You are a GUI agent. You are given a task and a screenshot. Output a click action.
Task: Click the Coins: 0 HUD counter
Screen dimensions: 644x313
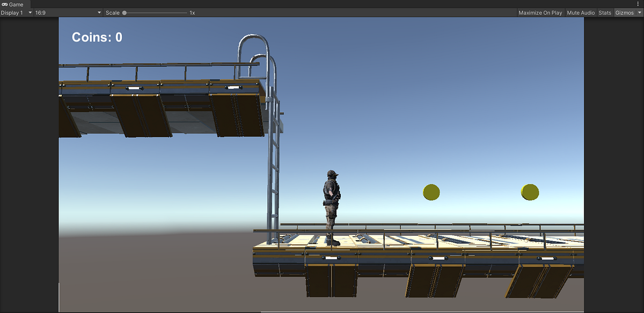click(97, 37)
